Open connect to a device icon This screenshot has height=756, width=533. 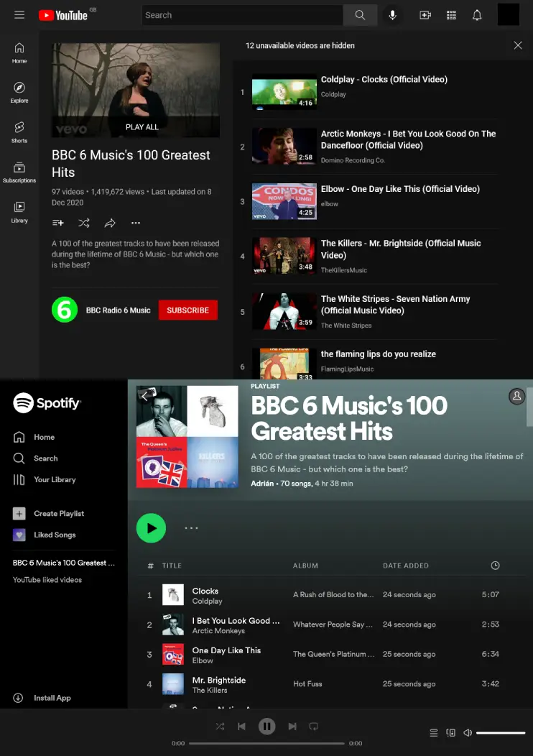click(450, 733)
